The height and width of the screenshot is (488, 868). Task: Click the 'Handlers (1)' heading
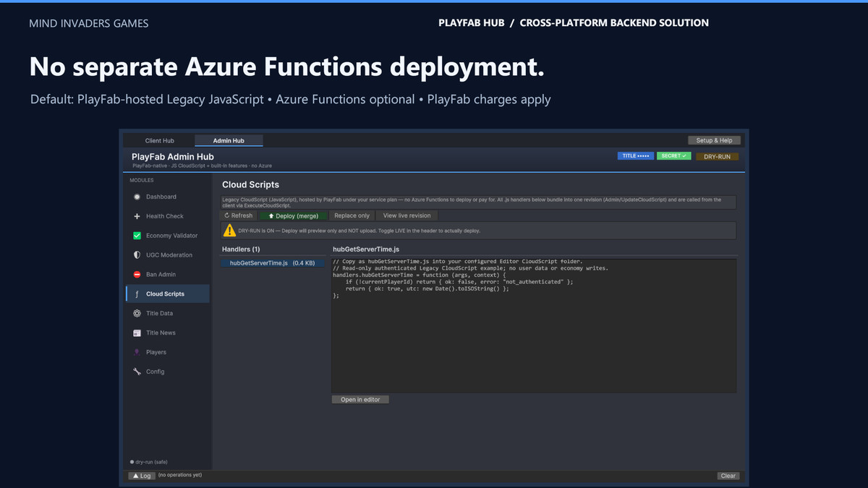tap(241, 249)
